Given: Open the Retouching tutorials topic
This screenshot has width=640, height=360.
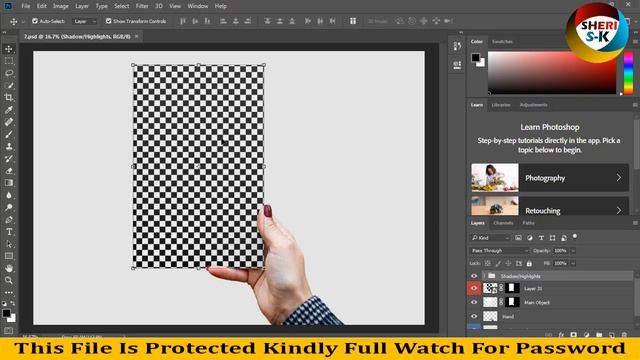Looking at the screenshot, I should pyautogui.click(x=550, y=206).
